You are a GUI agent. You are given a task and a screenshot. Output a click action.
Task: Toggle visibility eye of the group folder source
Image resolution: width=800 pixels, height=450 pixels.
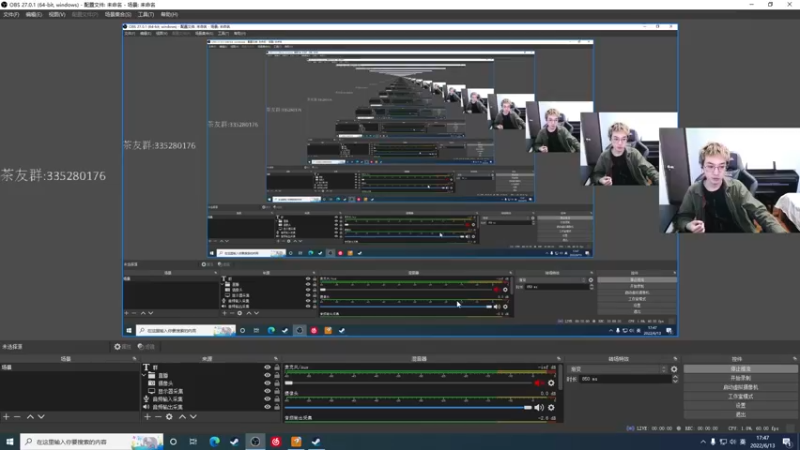(x=267, y=376)
